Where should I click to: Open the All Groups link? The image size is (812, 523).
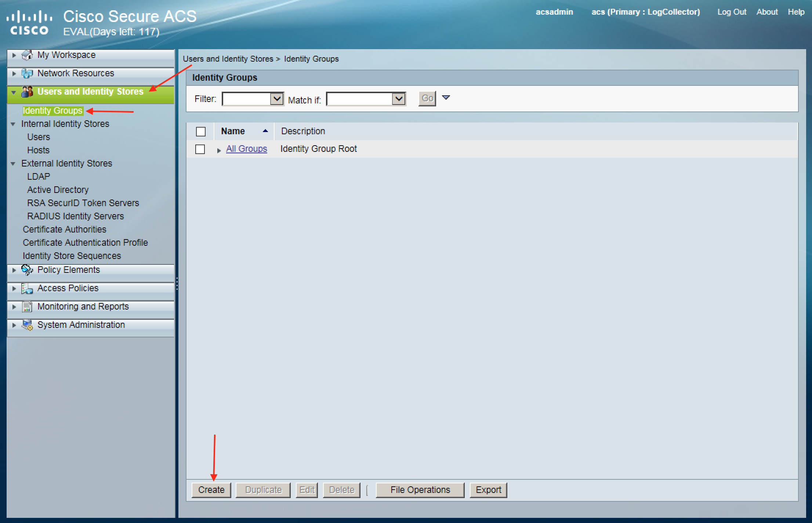coord(246,149)
